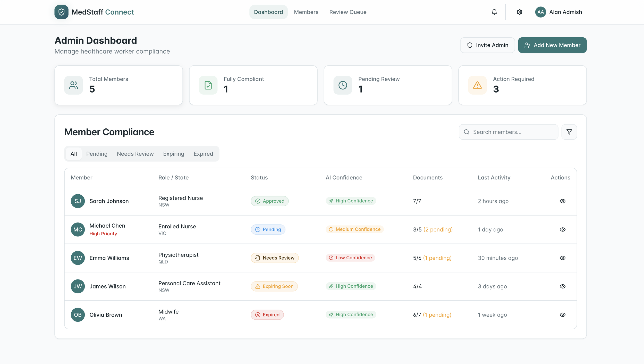Click the Invite Admin button

pos(487,45)
